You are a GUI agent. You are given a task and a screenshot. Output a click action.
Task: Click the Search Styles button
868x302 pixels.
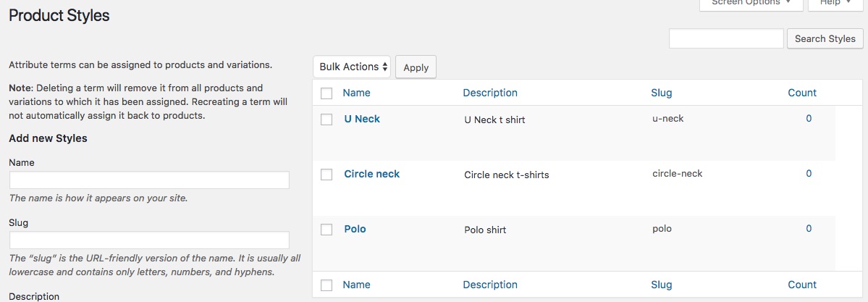(825, 39)
